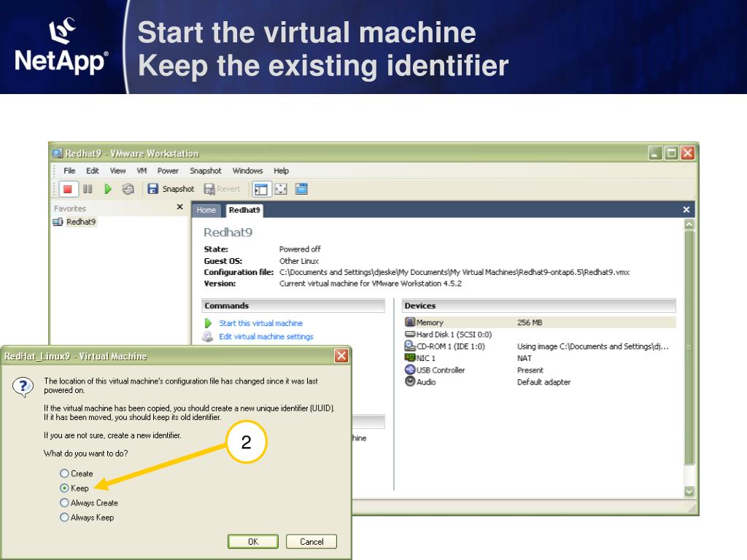Click the configuration file path ending Redhat9.vmx
The height and width of the screenshot is (560, 747).
(454, 273)
